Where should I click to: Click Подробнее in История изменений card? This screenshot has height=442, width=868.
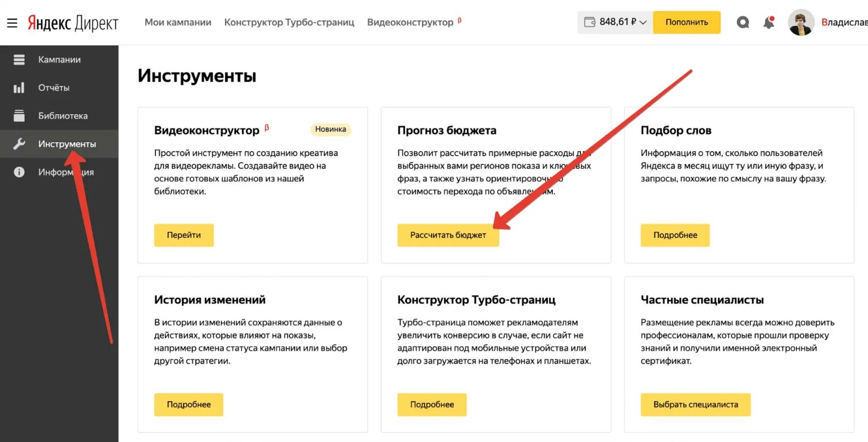point(189,404)
